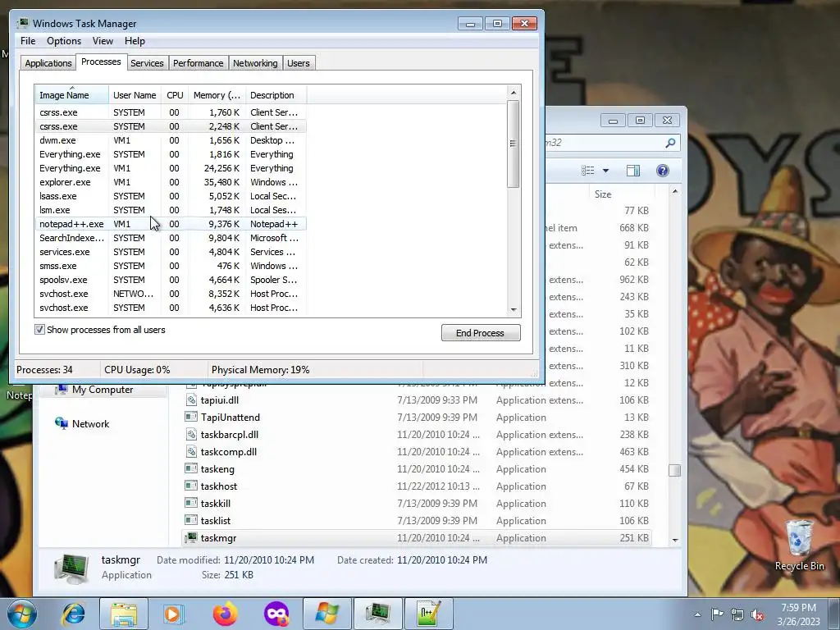Open Explorer help question mark icon

tap(663, 171)
